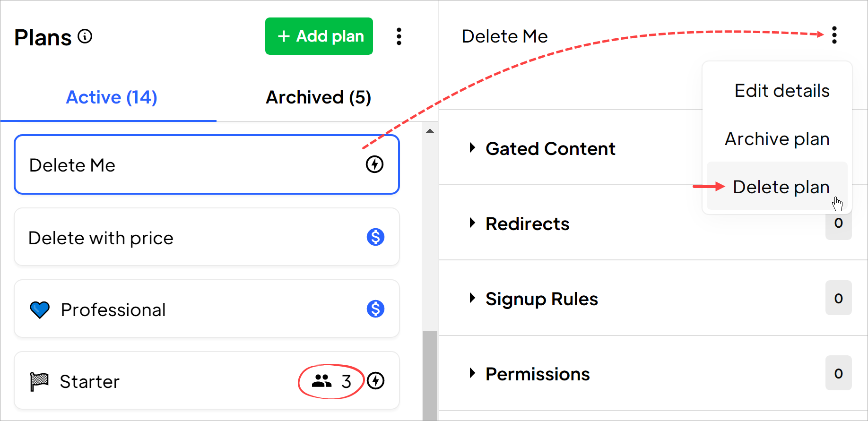Choose Delete plan from the menu
Screen dimensions: 868x421
[781, 187]
